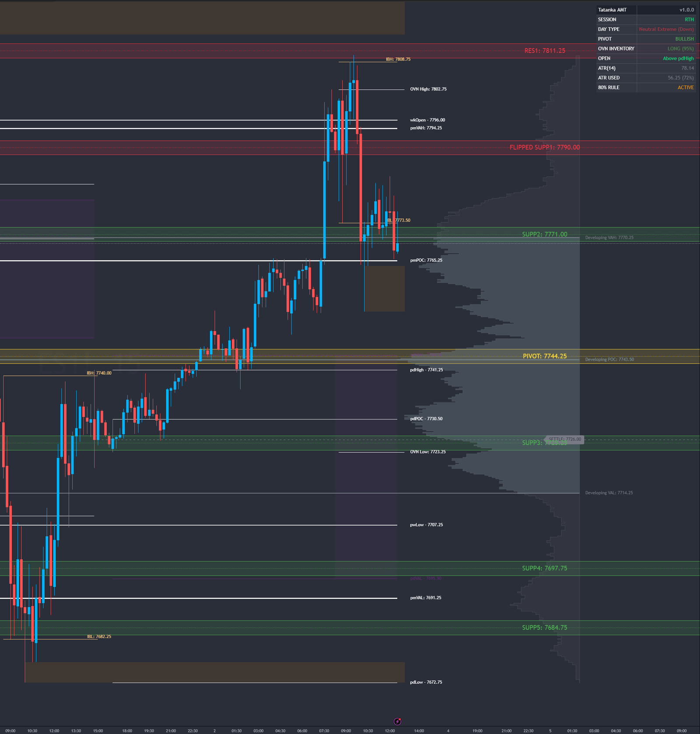Click the IBH: 7808.75 label
Screen dimensions: 700x734
398,59
